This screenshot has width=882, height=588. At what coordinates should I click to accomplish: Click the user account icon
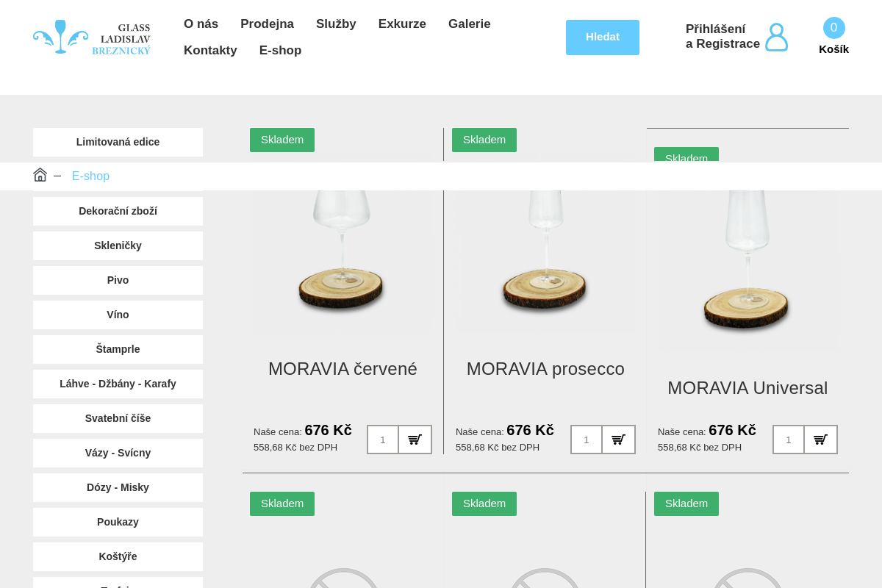[776, 37]
